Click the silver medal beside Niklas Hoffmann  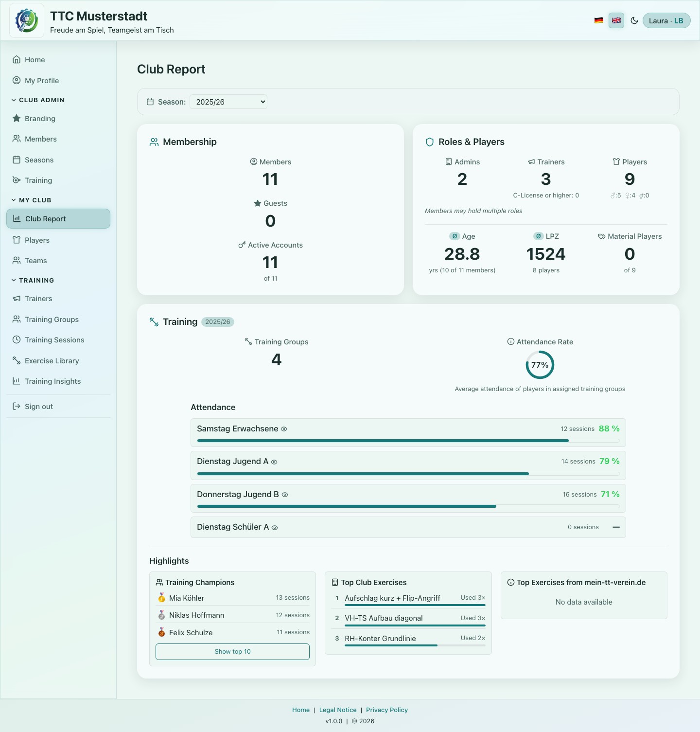coord(161,615)
